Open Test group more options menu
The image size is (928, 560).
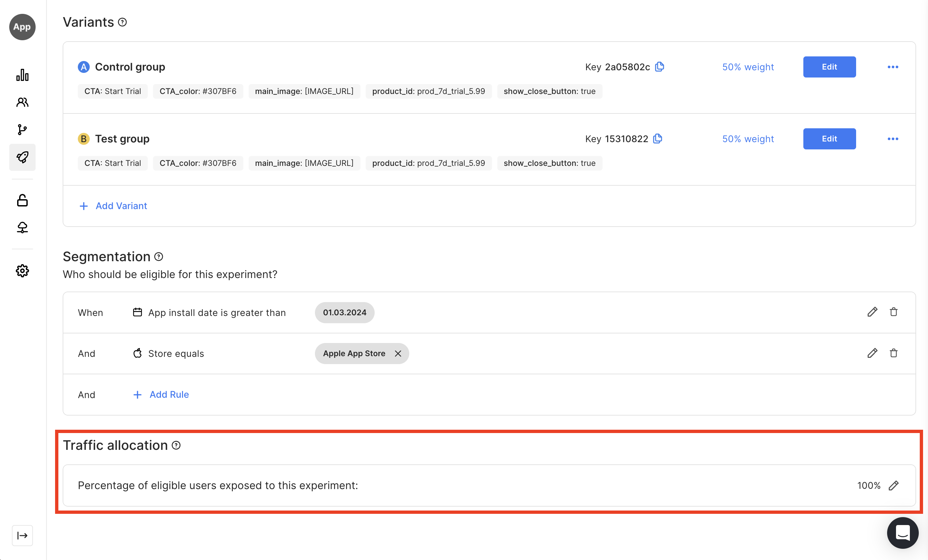[x=893, y=139]
